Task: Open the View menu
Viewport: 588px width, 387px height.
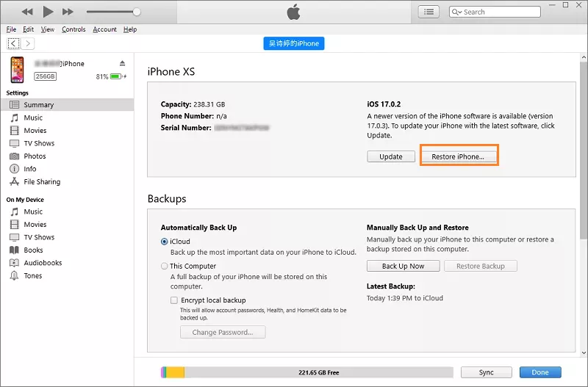Action: tap(48, 29)
